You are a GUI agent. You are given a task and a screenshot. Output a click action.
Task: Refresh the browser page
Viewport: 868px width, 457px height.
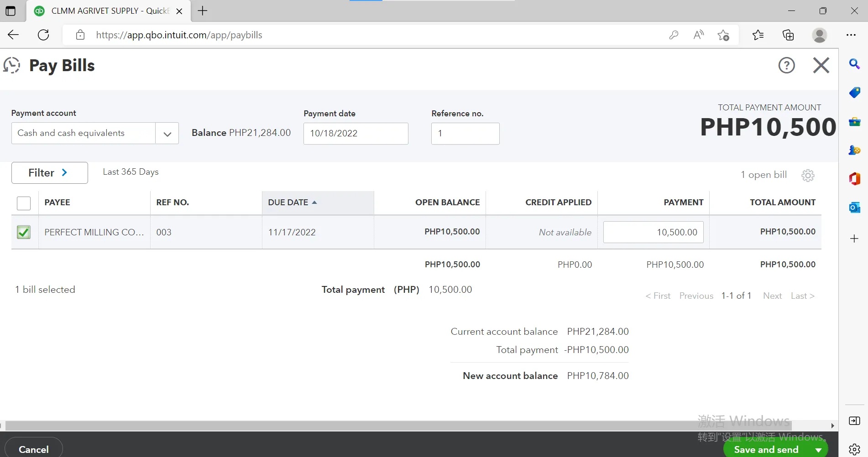click(43, 35)
